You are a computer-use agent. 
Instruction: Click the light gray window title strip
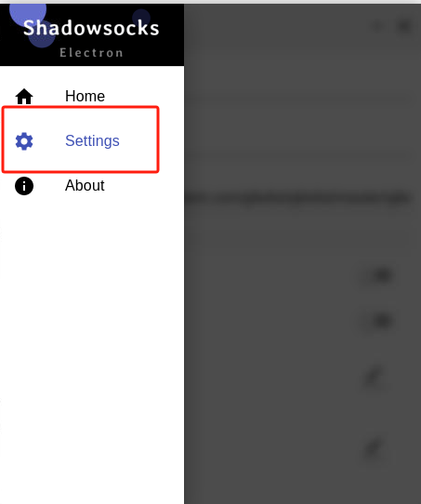(x=210, y=2)
